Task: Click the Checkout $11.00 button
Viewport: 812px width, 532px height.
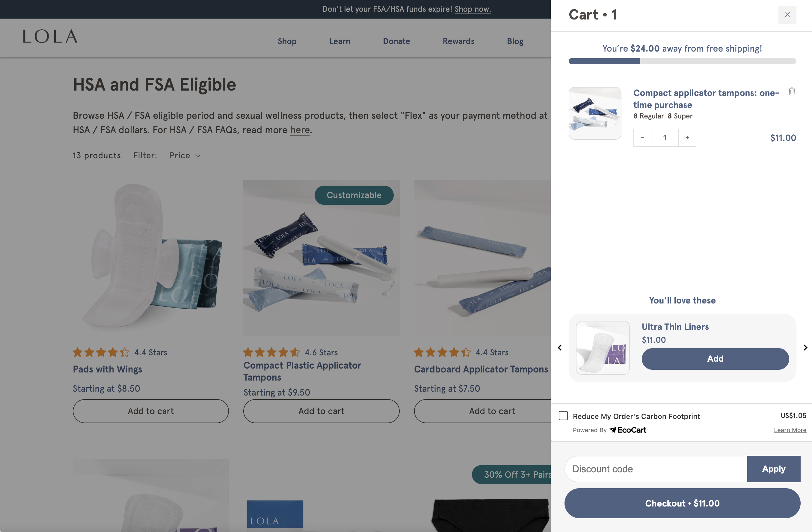Action: point(682,503)
